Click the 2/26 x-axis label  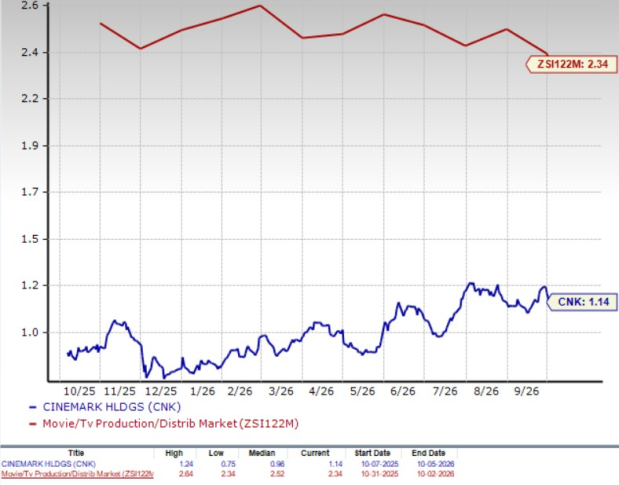coord(240,391)
